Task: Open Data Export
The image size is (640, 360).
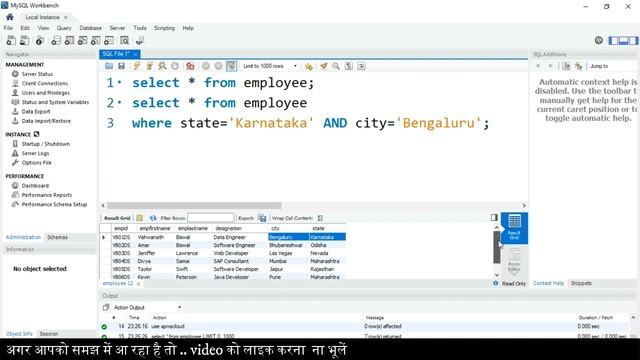Action: pyautogui.click(x=36, y=111)
